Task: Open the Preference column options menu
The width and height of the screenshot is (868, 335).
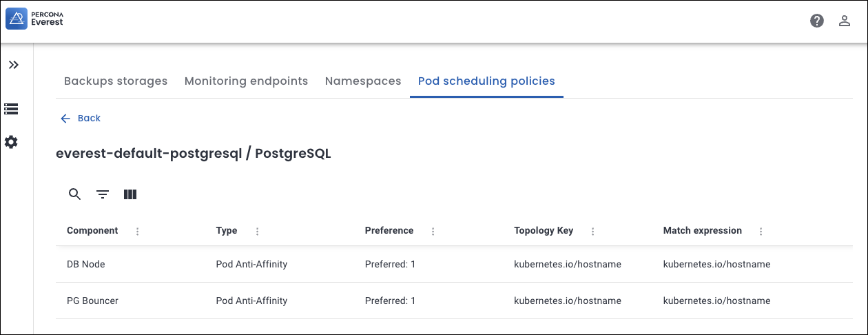Action: pos(433,232)
